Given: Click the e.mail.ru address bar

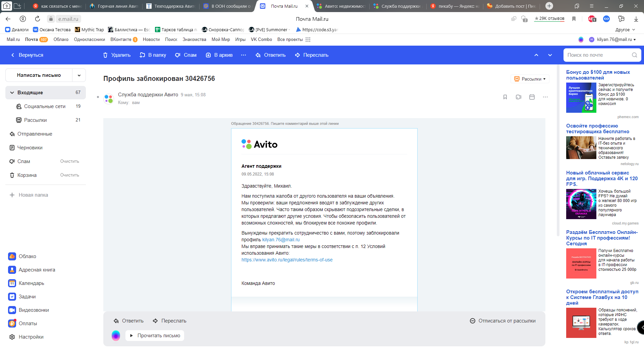Looking at the screenshot, I should tap(68, 19).
